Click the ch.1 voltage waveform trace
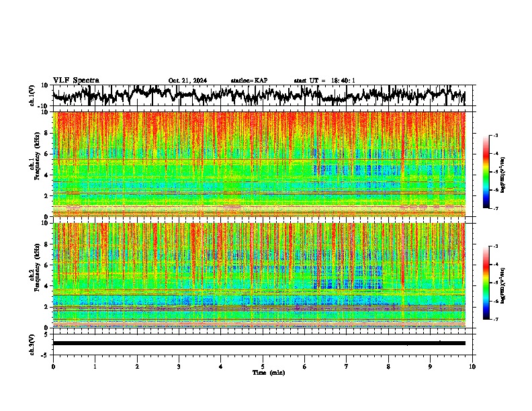The image size is (532, 411). 259,95
